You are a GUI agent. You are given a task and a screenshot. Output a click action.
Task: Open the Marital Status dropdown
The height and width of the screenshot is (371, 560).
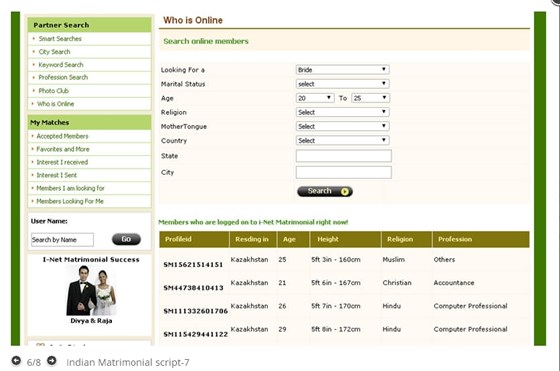(x=342, y=84)
